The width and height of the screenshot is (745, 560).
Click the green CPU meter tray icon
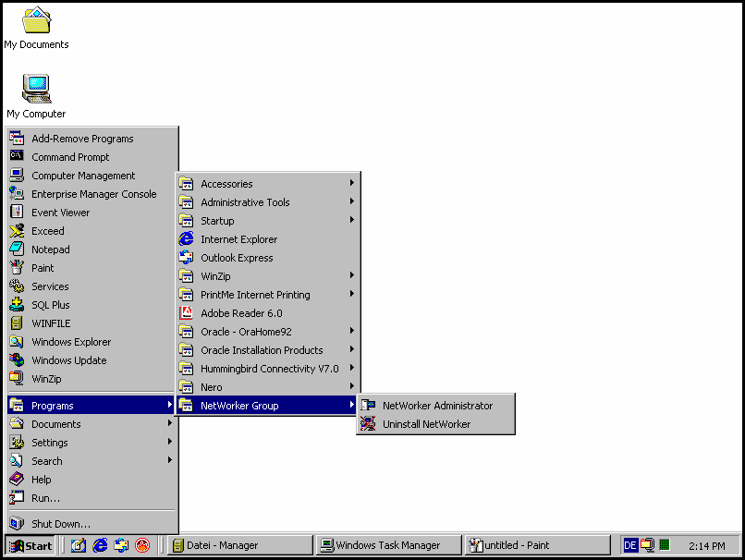[x=665, y=545]
